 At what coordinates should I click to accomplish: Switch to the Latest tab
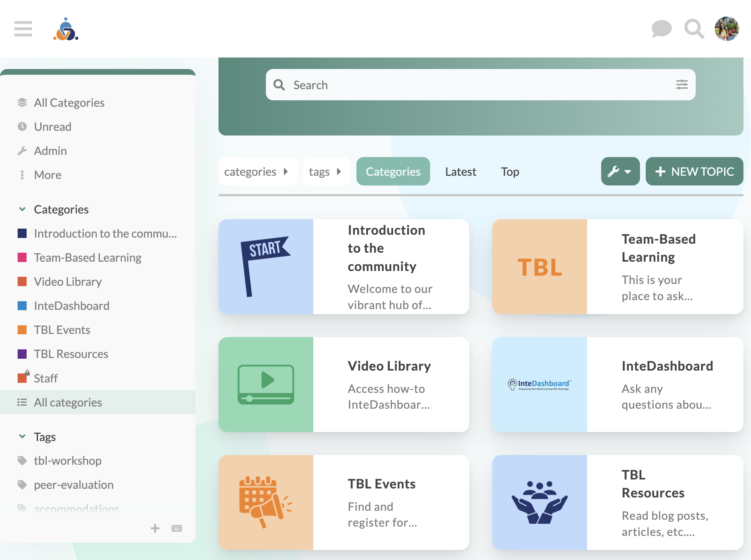[x=461, y=171]
